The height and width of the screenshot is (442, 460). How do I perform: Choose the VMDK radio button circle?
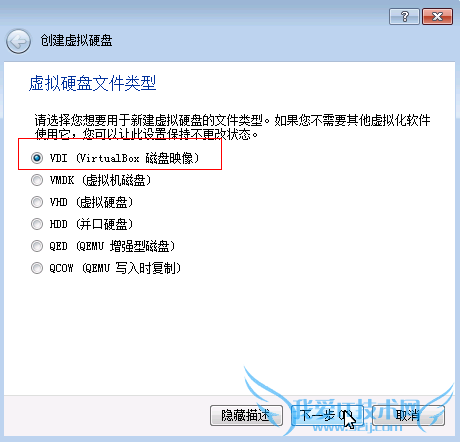(x=37, y=180)
